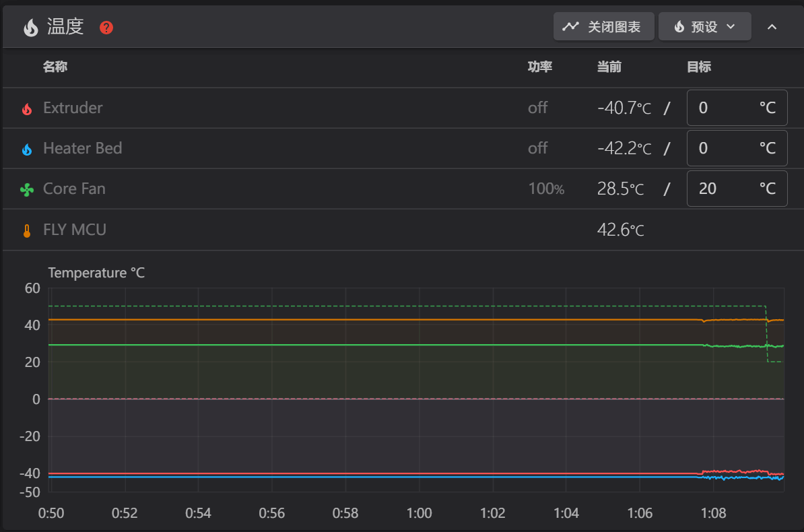This screenshot has height=532, width=804.
Task: Click the green Core Fan icon
Action: point(27,190)
